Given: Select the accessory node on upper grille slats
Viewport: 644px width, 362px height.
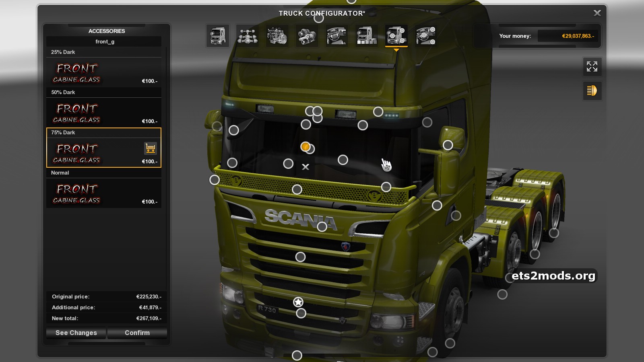Looking at the screenshot, I should tap(300, 257).
